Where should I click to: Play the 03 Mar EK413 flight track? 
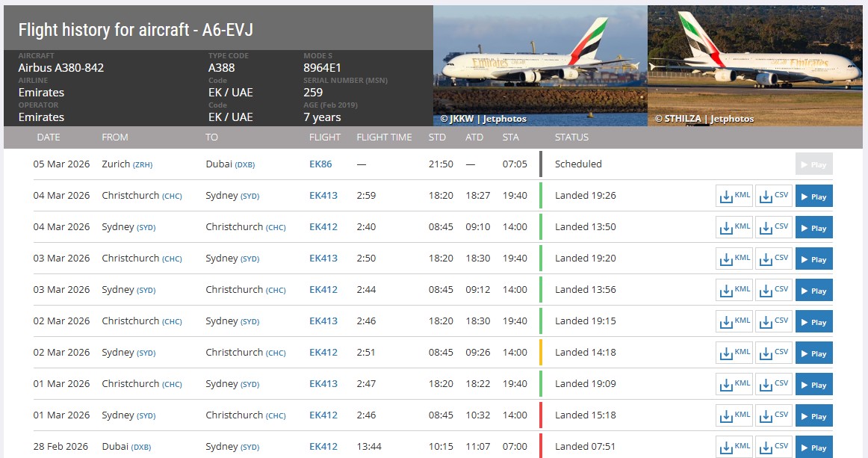(x=813, y=259)
